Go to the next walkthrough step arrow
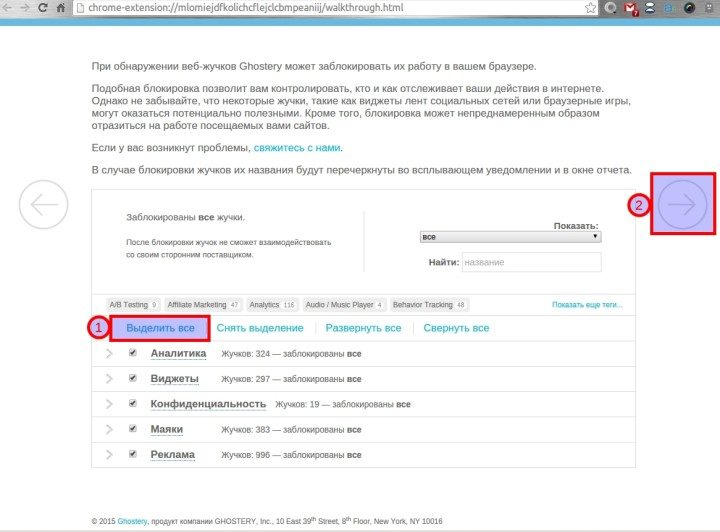 683,204
